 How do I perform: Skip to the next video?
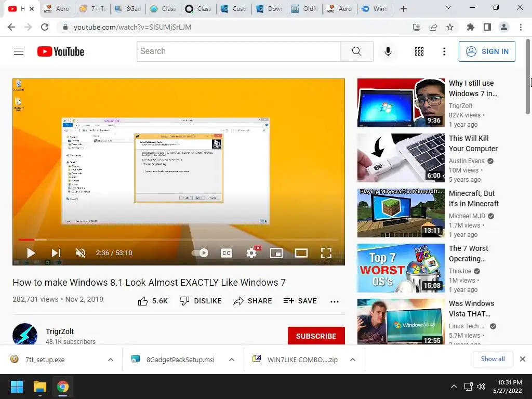pyautogui.click(x=56, y=253)
